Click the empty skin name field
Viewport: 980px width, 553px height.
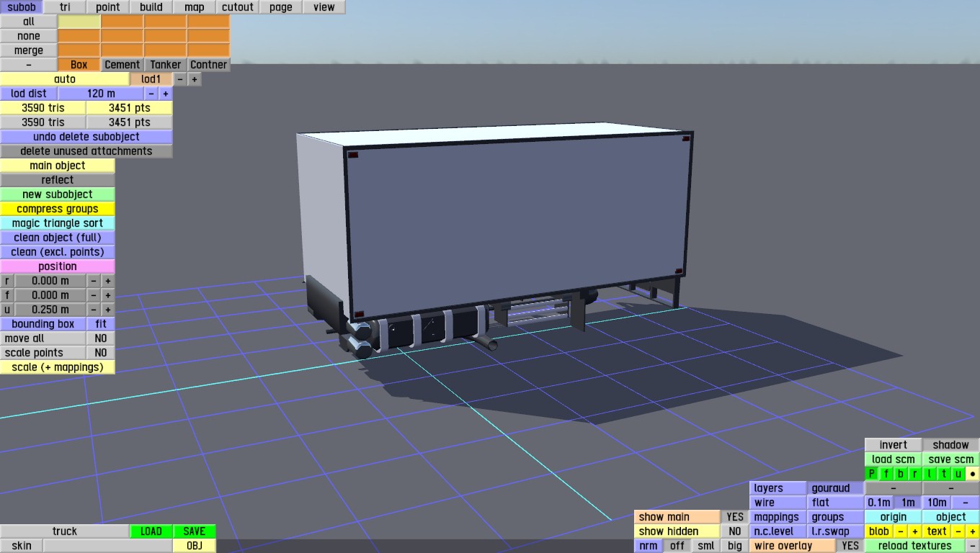point(108,546)
